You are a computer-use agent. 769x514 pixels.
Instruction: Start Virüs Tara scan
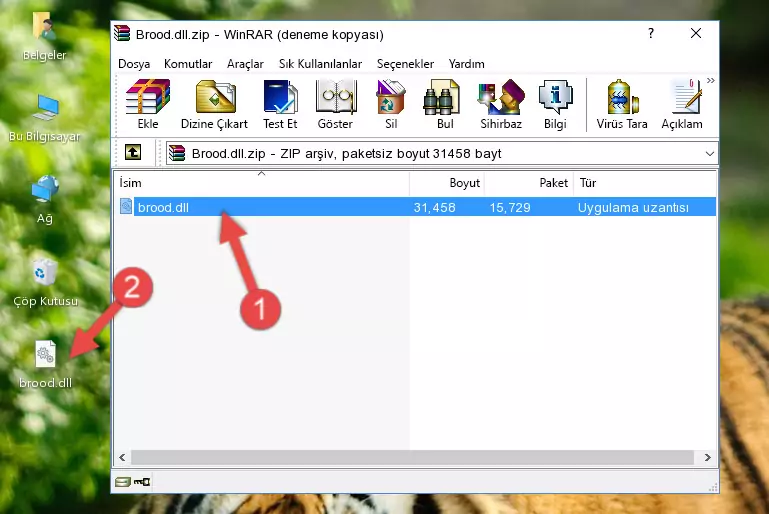[622, 104]
